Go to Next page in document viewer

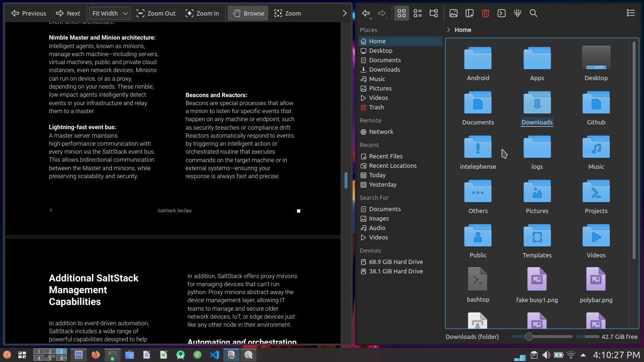point(68,13)
